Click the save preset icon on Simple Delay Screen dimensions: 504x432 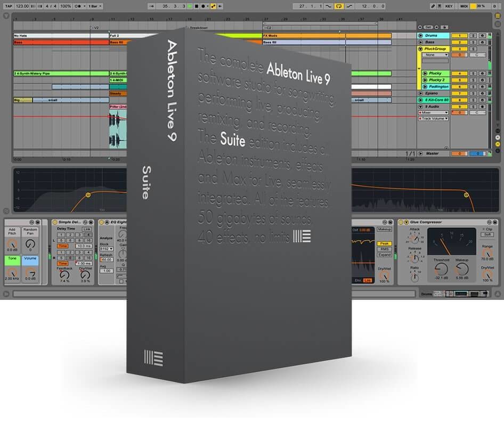coord(91,223)
